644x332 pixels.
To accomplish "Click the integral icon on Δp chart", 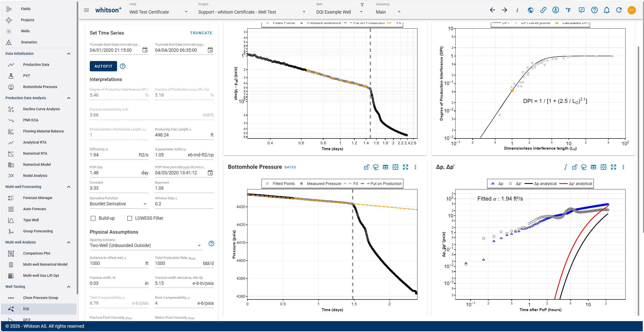I will [565, 167].
